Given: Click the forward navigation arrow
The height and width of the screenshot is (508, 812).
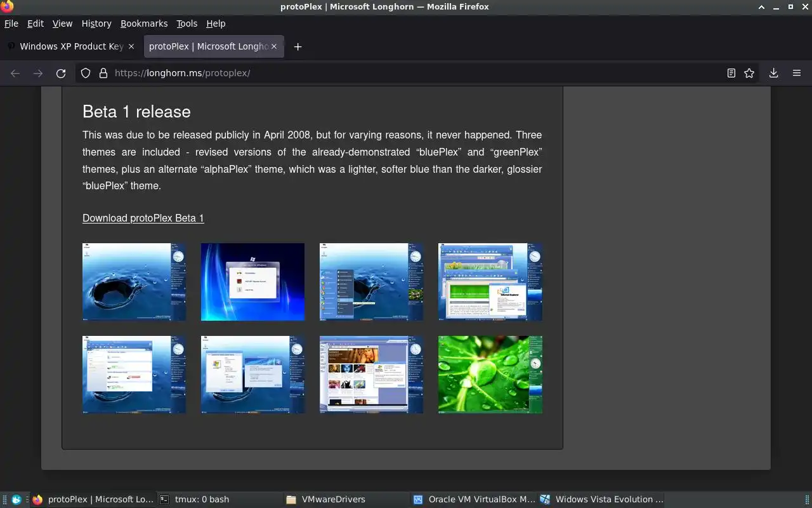Looking at the screenshot, I should pos(38,73).
